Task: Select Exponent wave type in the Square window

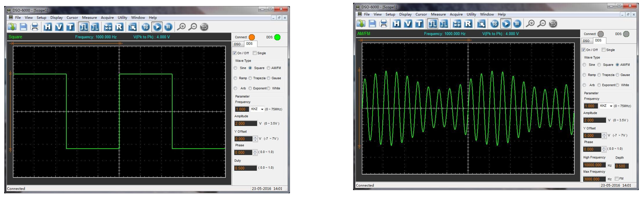Action: tap(251, 88)
